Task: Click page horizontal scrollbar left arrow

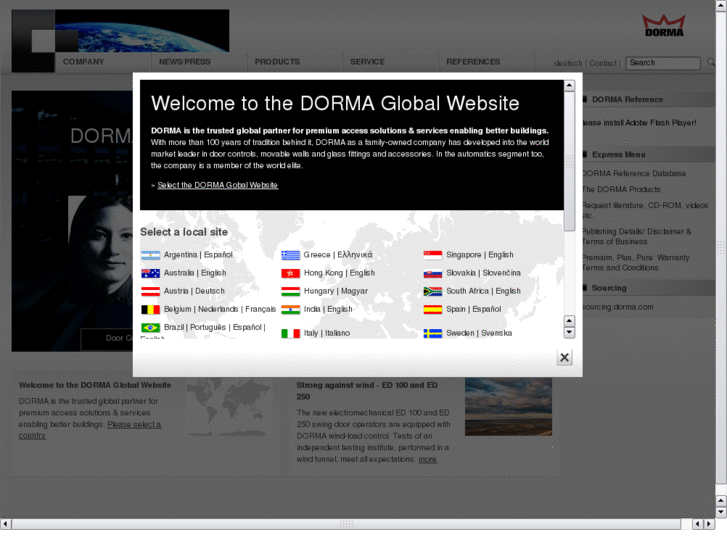Action: coord(6,524)
